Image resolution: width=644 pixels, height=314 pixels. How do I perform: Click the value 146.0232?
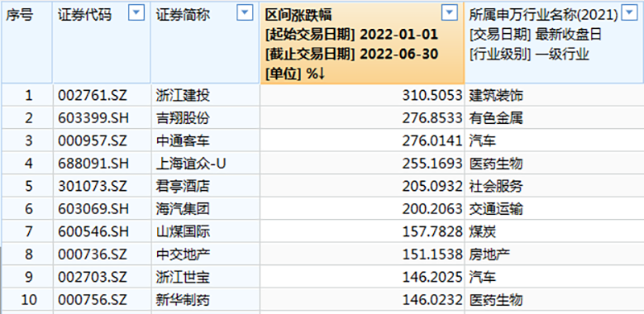(x=431, y=300)
